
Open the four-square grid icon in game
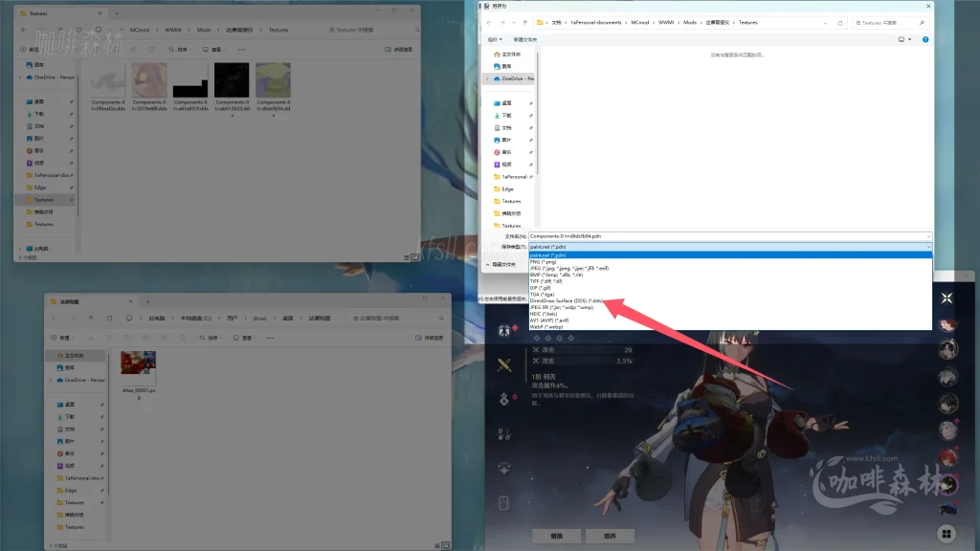click(x=947, y=534)
